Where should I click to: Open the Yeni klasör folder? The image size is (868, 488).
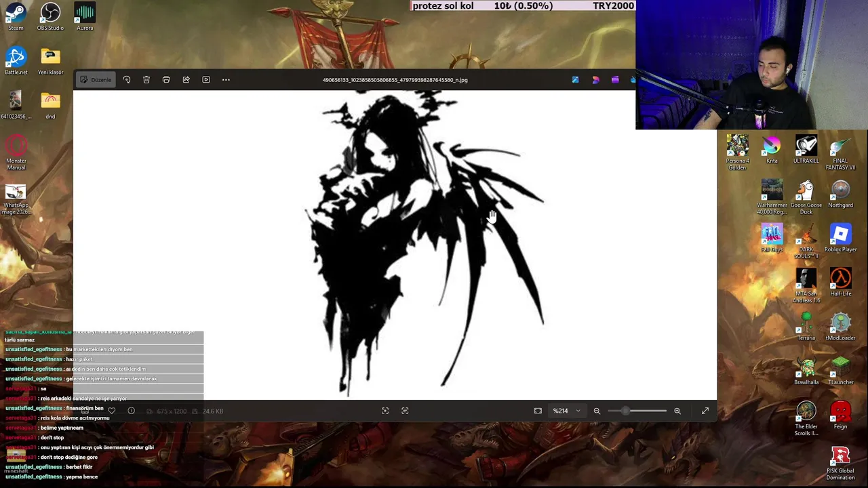pos(50,61)
